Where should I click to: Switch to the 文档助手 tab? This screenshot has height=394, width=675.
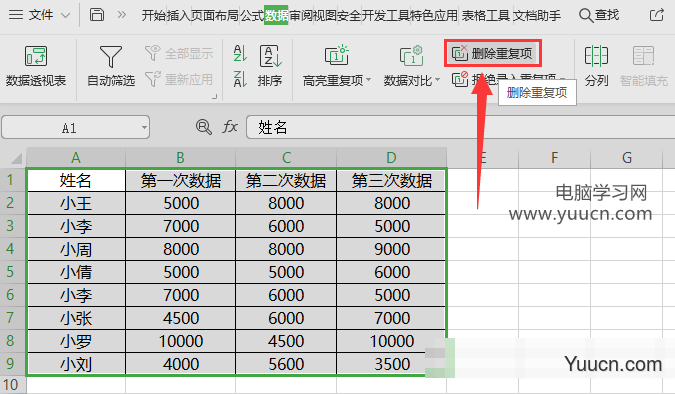pos(537,16)
